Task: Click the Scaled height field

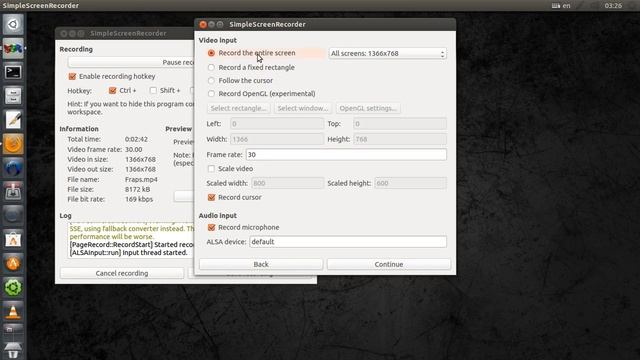Action: pos(410,183)
